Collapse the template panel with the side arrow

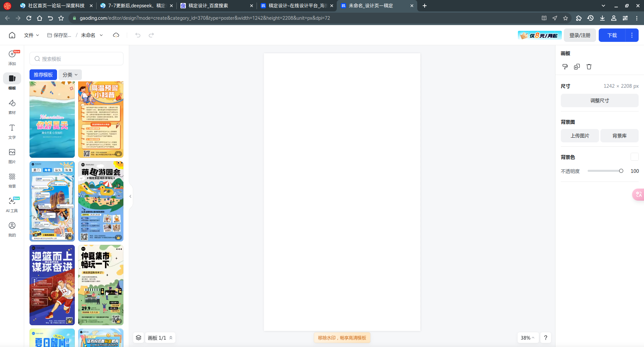[x=130, y=196]
